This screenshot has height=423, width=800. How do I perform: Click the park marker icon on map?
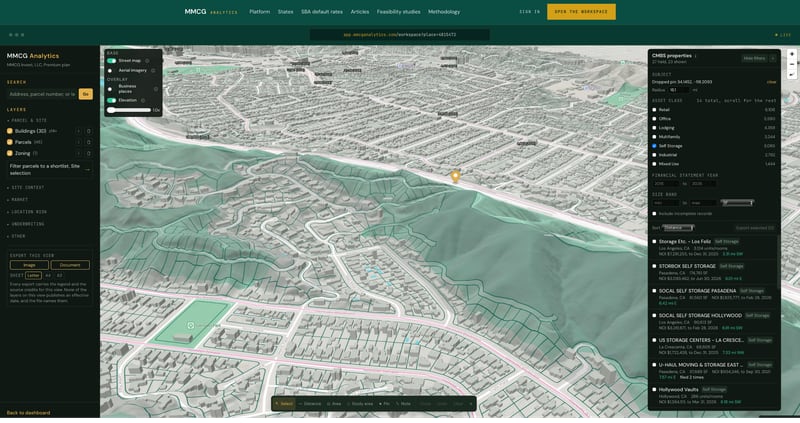point(190,325)
